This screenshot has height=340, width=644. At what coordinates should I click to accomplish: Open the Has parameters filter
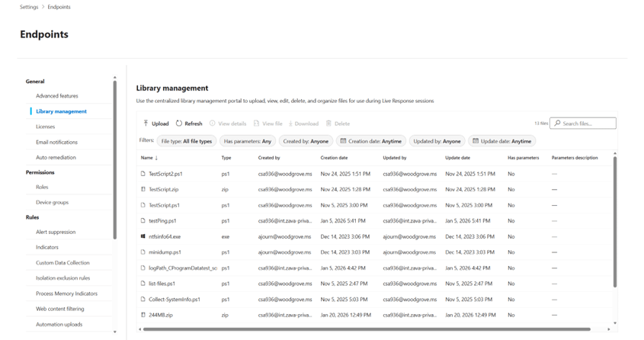pyautogui.click(x=248, y=141)
